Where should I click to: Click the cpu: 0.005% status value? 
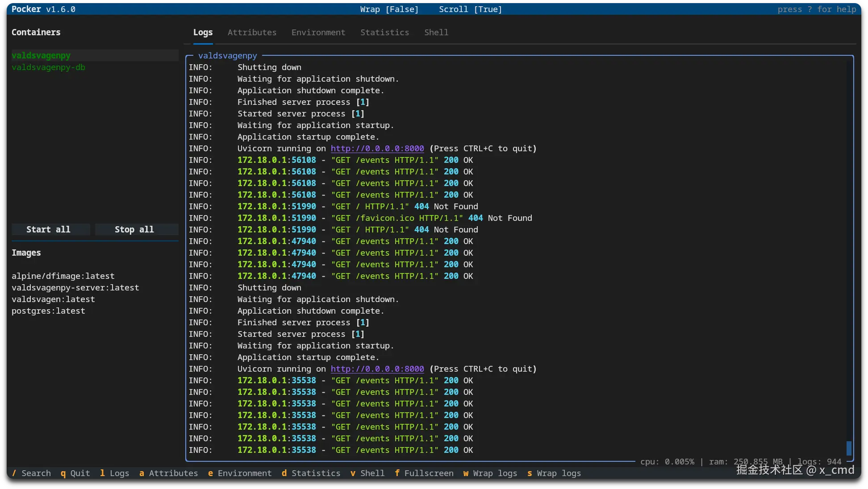tap(667, 462)
